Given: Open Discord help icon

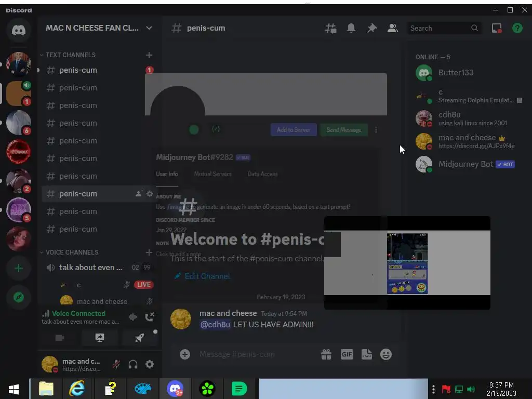Looking at the screenshot, I should click(517, 28).
